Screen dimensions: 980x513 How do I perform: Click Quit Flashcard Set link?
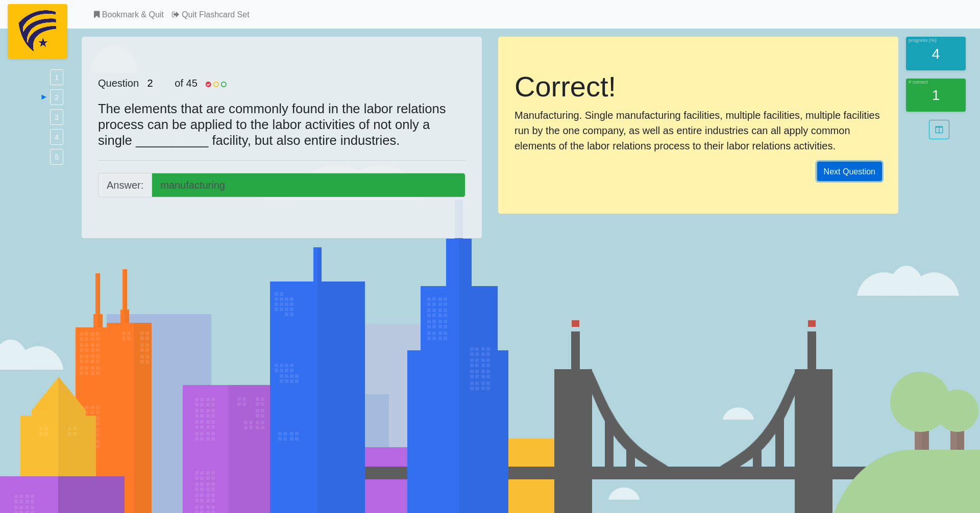pyautogui.click(x=211, y=15)
